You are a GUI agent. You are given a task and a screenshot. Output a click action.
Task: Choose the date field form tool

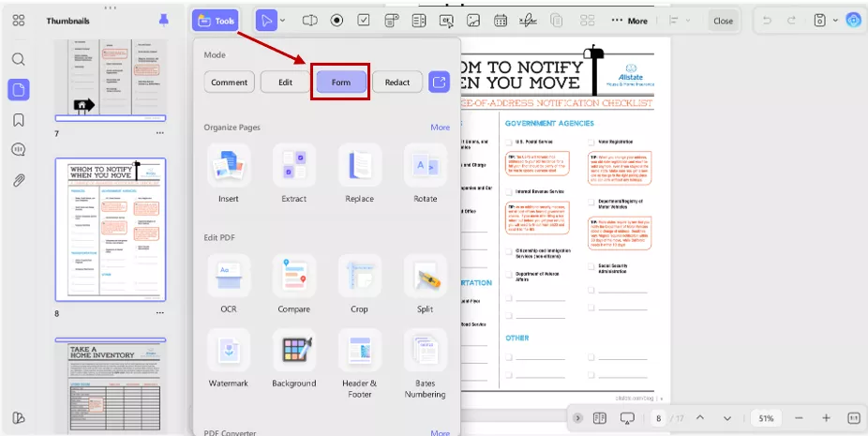(501, 21)
